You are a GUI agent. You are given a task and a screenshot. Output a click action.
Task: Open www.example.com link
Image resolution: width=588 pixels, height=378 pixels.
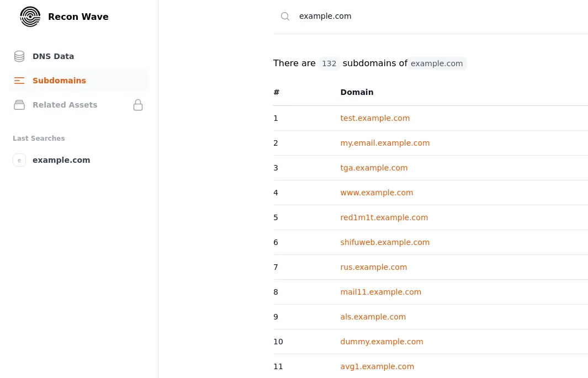click(377, 193)
